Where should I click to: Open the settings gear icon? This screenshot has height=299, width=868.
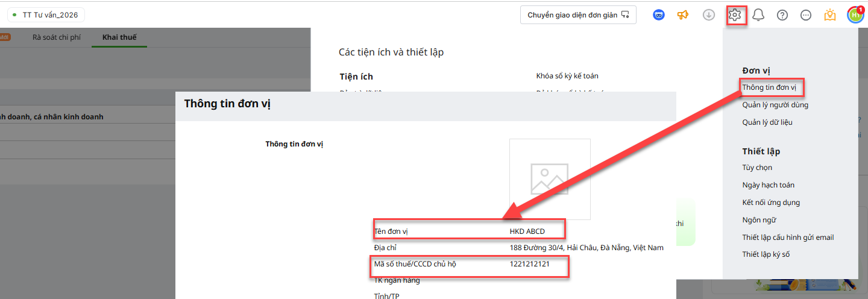coord(734,15)
